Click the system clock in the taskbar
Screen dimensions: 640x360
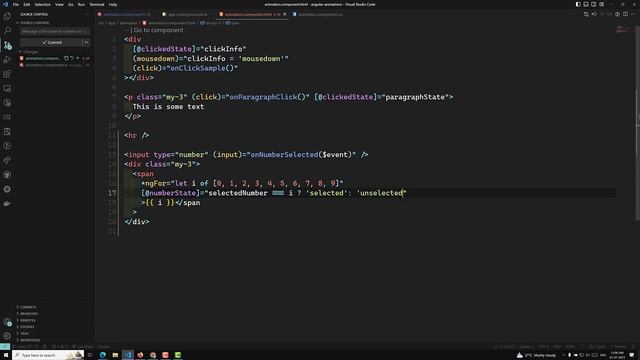pos(617,355)
